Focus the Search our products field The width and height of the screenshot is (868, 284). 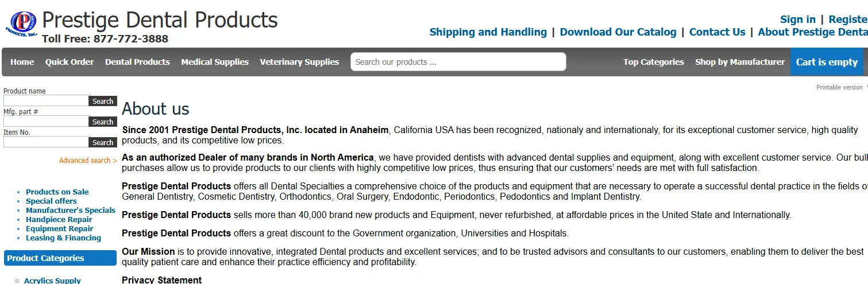(x=458, y=62)
